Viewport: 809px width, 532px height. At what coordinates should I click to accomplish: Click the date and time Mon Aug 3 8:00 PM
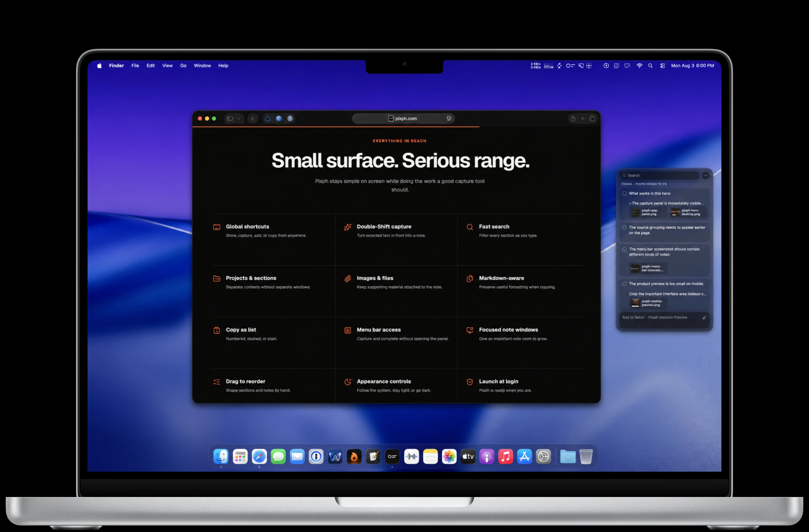(x=692, y=65)
